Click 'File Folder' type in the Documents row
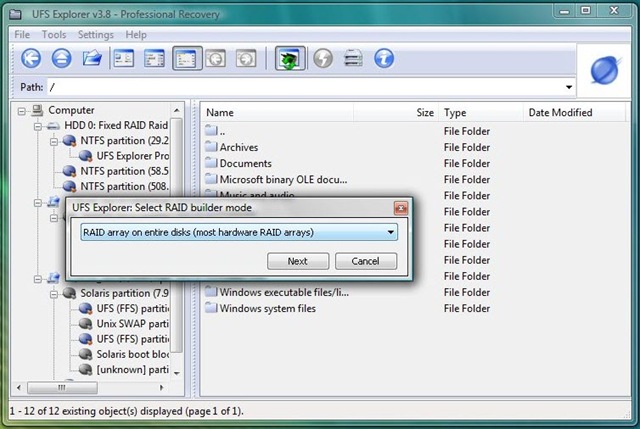640x429 pixels. pyautogui.click(x=467, y=163)
